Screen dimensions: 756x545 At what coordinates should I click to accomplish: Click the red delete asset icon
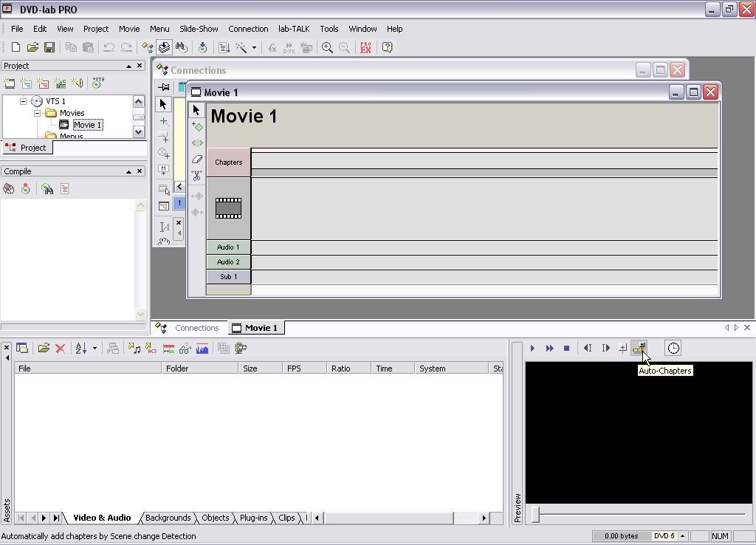pos(61,349)
